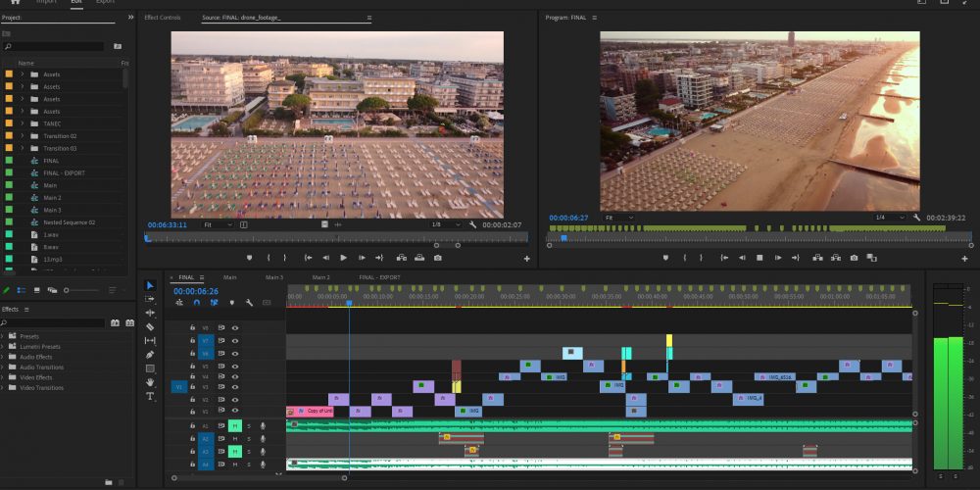Select the Rectangle tool
Image resolution: width=980 pixels, height=490 pixels.
tap(150, 368)
